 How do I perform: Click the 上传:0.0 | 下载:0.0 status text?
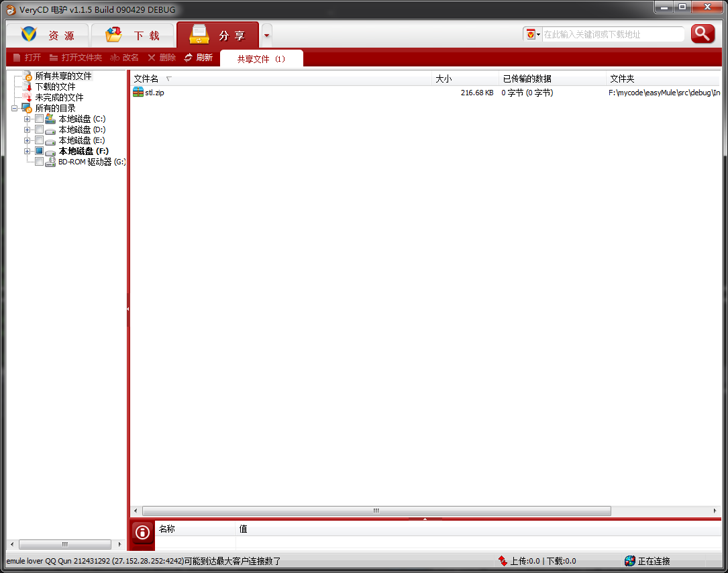[543, 561]
